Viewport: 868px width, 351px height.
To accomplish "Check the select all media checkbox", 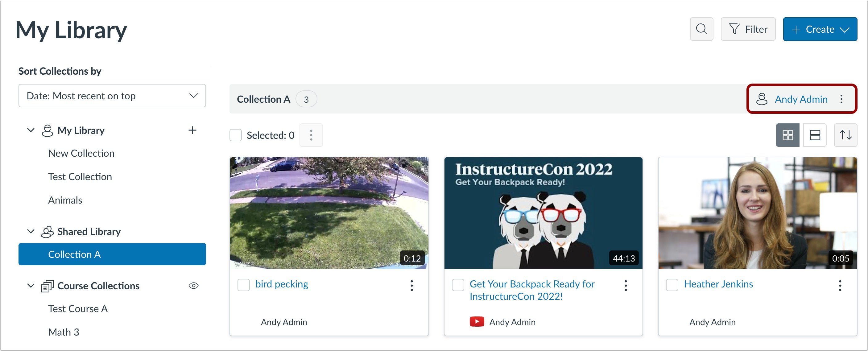I will click(x=236, y=135).
